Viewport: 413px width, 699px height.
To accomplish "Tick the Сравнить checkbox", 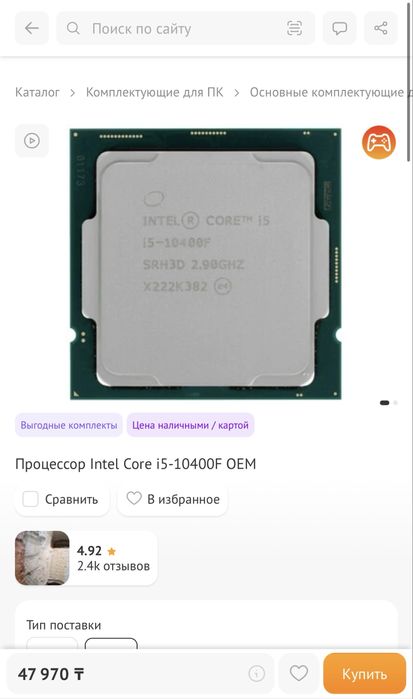I will coord(30,499).
